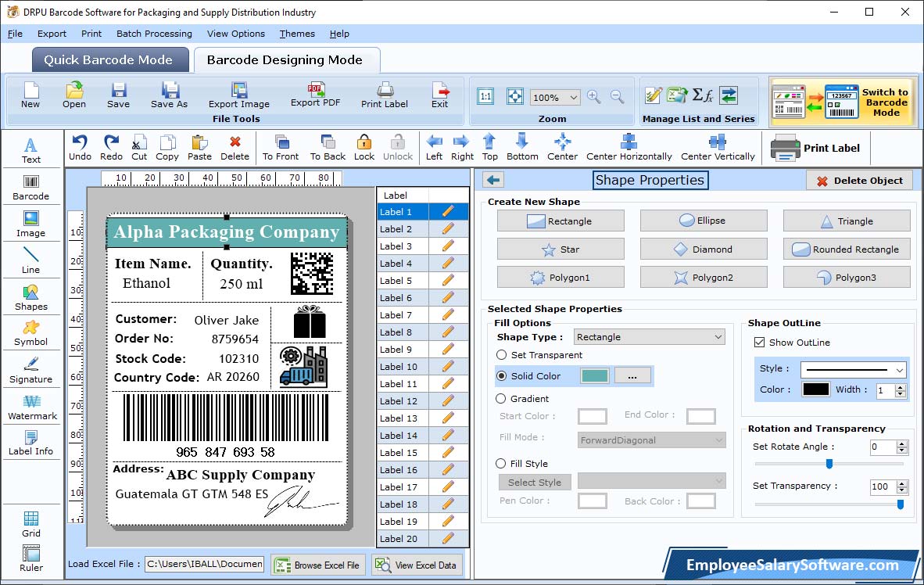Screen dimensions: 924x585
Task: Bring object To Front
Action: [281, 148]
